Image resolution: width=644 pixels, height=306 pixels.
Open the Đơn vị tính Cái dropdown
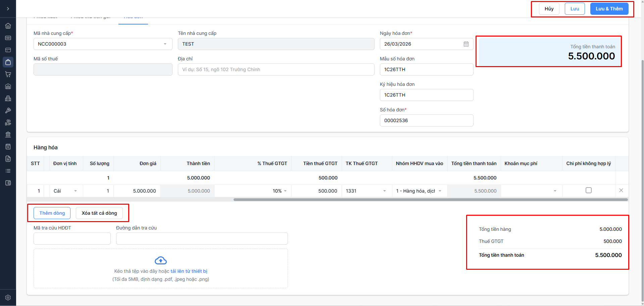click(x=76, y=191)
